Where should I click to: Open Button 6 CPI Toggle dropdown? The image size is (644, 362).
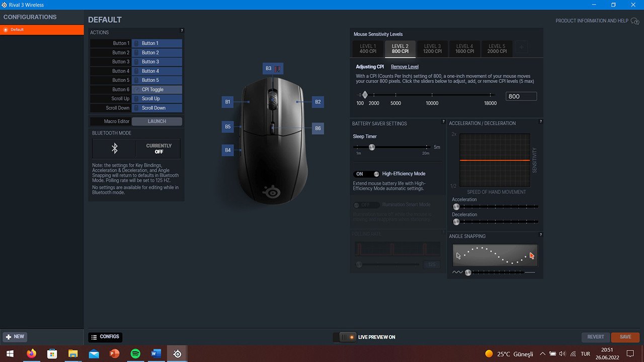[x=157, y=89]
